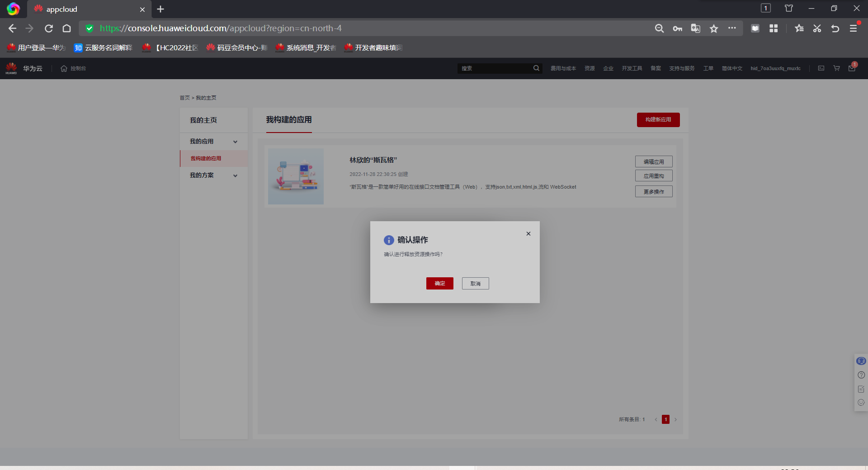Open bookmark 系统消息_开发者

[306, 47]
